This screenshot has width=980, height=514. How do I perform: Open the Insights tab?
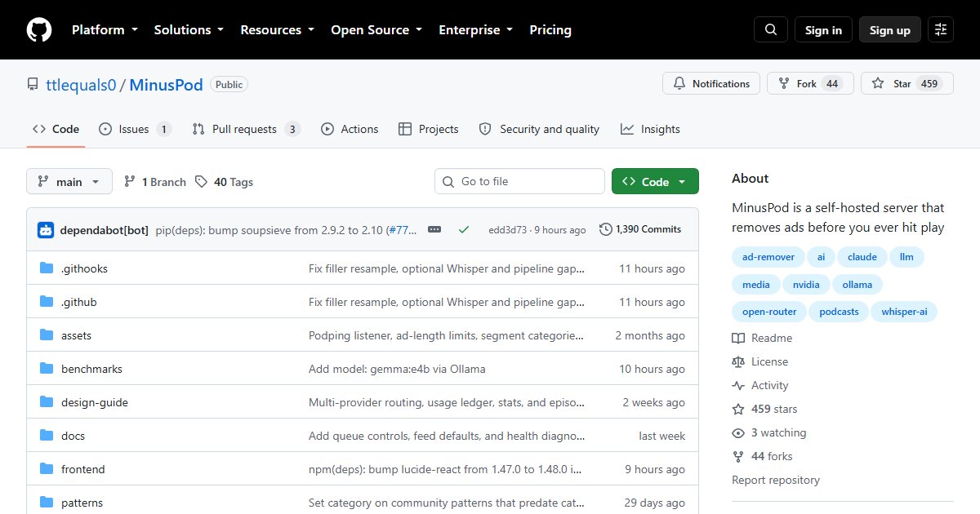[x=651, y=129]
